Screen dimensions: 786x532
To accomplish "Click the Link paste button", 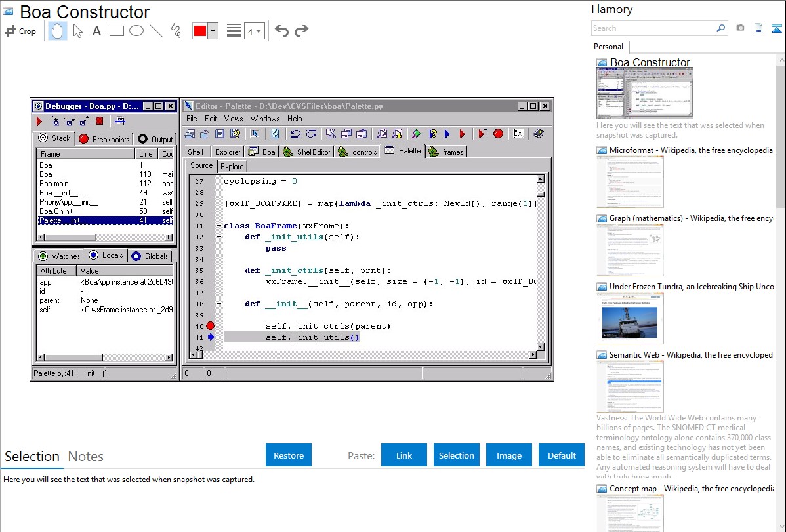I will click(404, 455).
